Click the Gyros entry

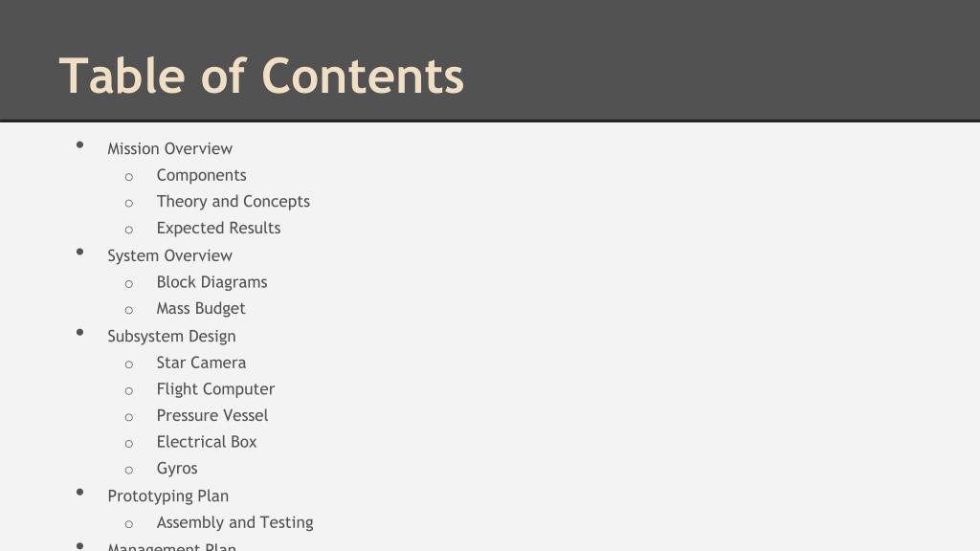pyautogui.click(x=177, y=469)
